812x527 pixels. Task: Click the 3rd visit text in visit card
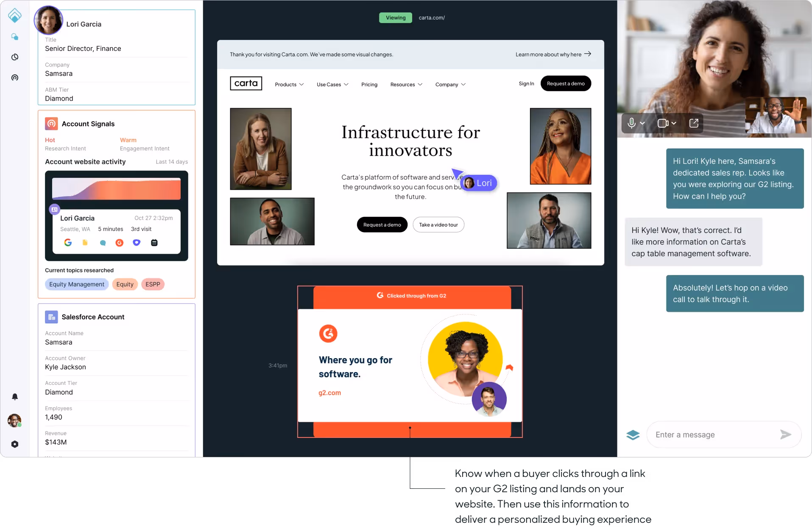coord(141,229)
